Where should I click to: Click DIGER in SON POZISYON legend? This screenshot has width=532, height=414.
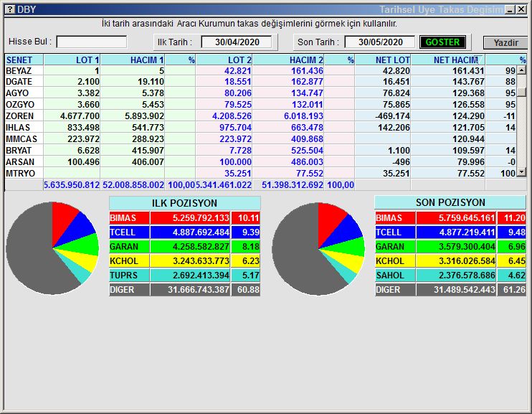click(x=395, y=290)
